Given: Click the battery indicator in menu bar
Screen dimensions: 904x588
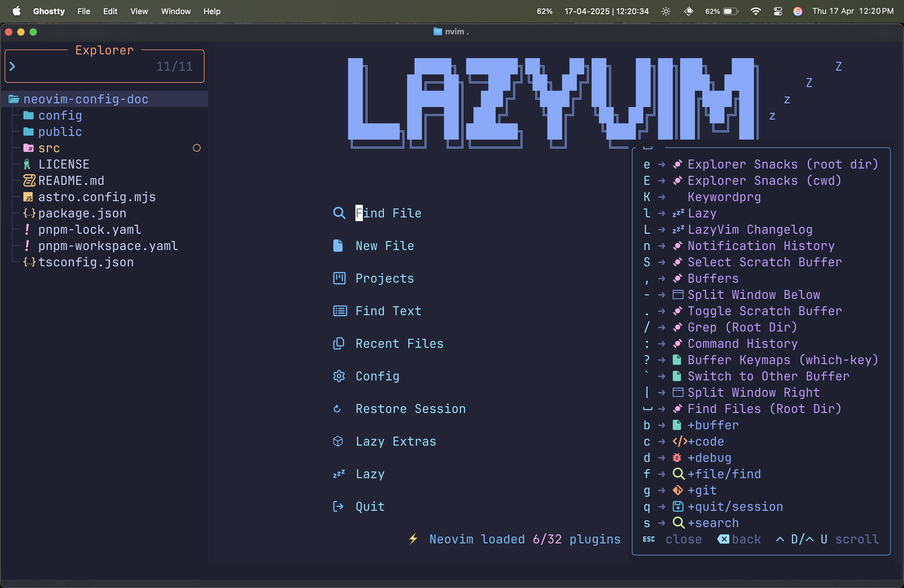Looking at the screenshot, I should click(x=722, y=11).
